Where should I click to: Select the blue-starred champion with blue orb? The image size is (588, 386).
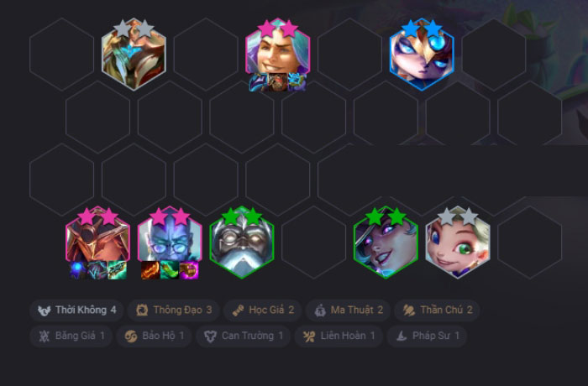(422, 55)
